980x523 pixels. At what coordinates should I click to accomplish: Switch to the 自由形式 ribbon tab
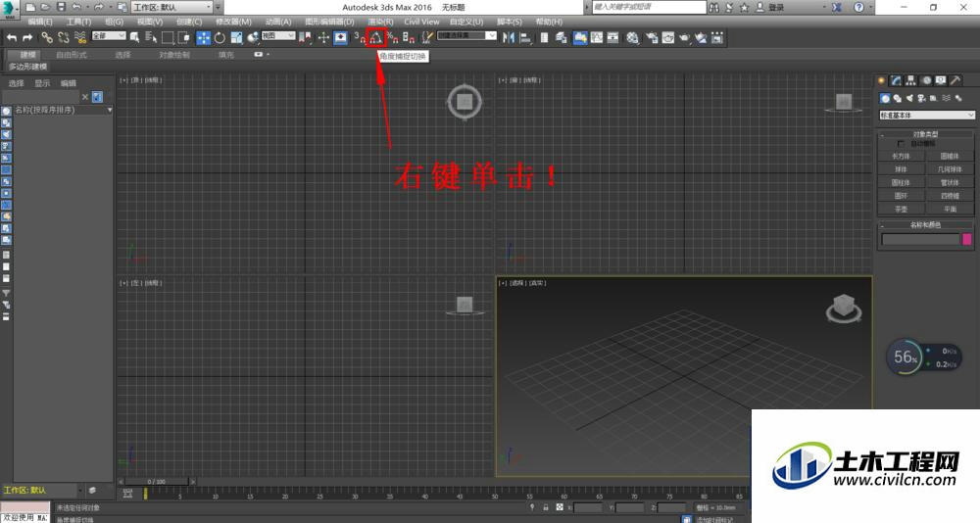[72, 55]
